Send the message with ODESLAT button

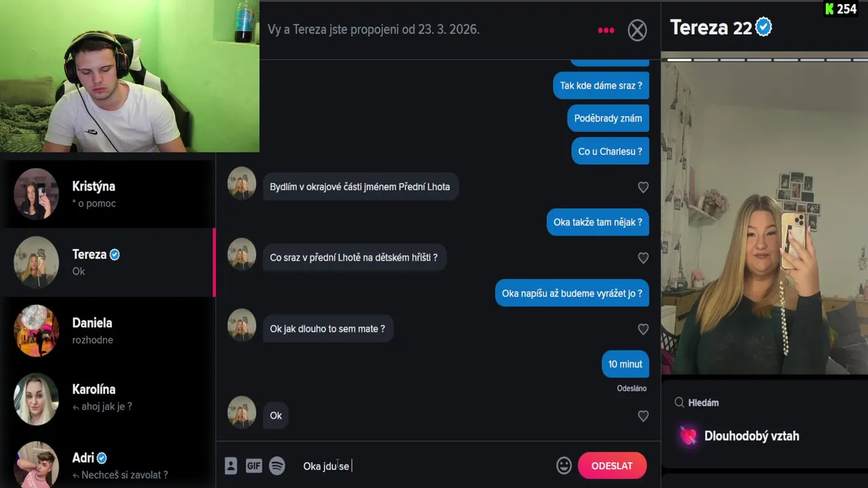point(612,466)
